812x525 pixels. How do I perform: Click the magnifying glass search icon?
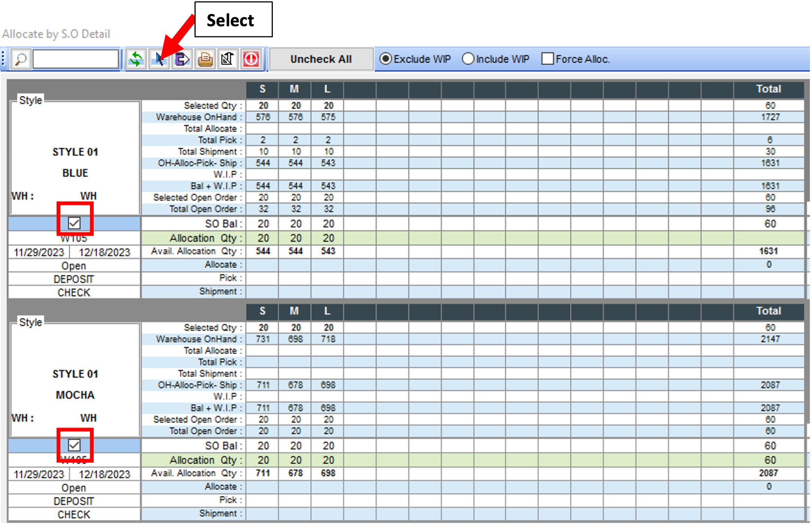point(21,59)
